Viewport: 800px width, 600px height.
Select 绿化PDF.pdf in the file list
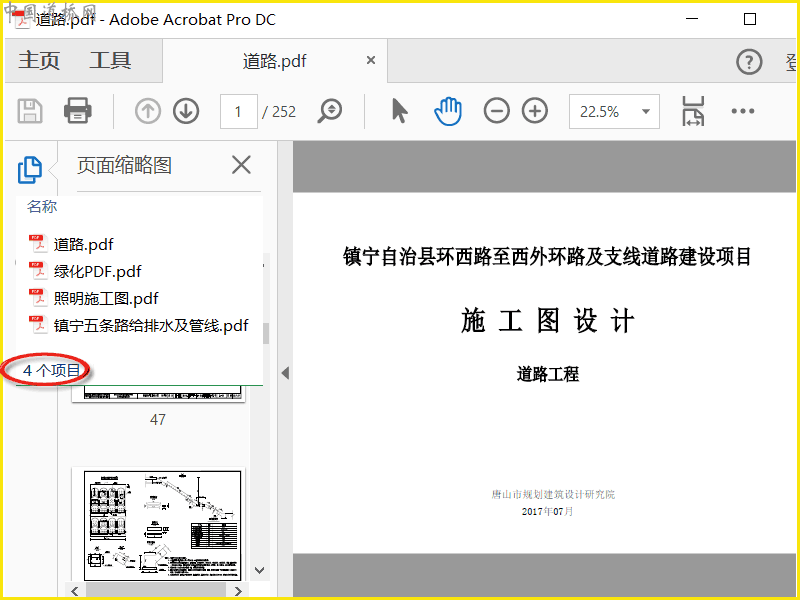click(x=98, y=271)
